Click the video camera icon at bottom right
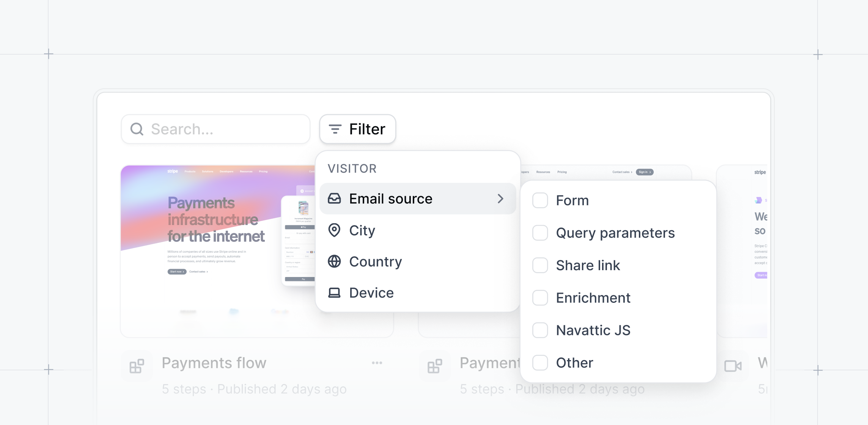Viewport: 868px width, 425px height. click(733, 366)
